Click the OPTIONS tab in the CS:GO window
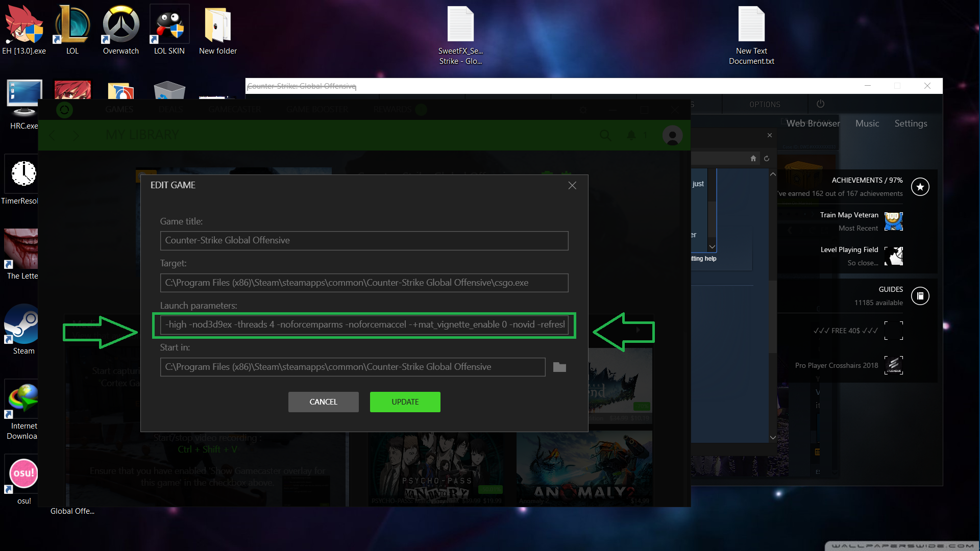 click(x=765, y=105)
